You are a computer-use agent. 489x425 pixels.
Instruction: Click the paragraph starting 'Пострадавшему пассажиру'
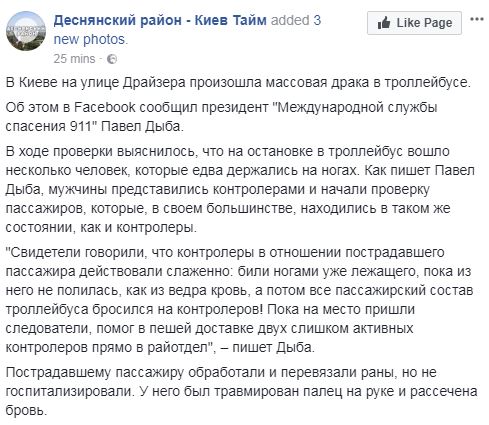click(x=241, y=391)
